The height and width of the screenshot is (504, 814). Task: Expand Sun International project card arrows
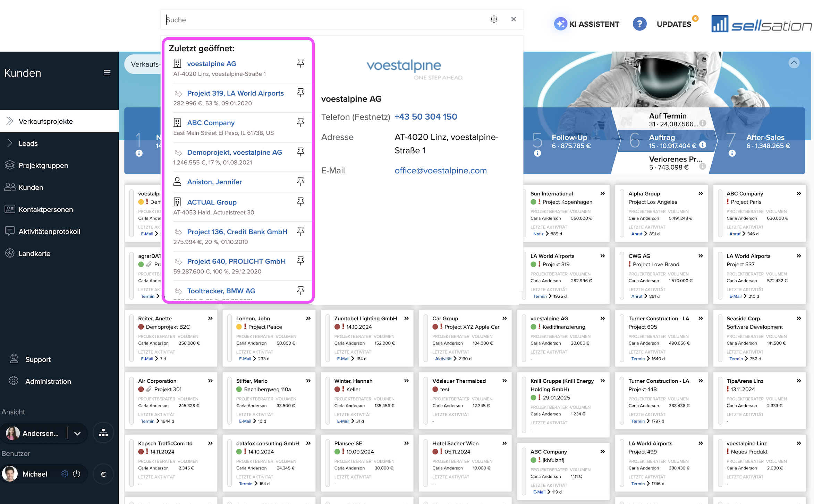pyautogui.click(x=603, y=193)
